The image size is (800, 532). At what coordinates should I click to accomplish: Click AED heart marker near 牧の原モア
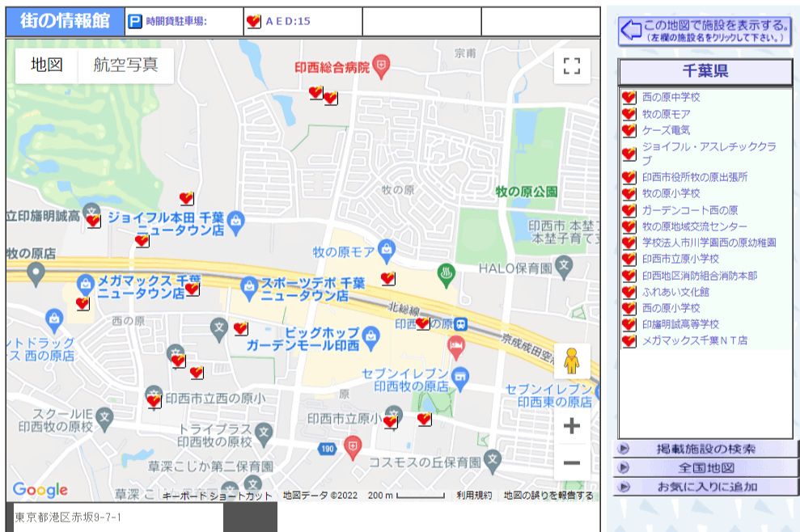(387, 278)
